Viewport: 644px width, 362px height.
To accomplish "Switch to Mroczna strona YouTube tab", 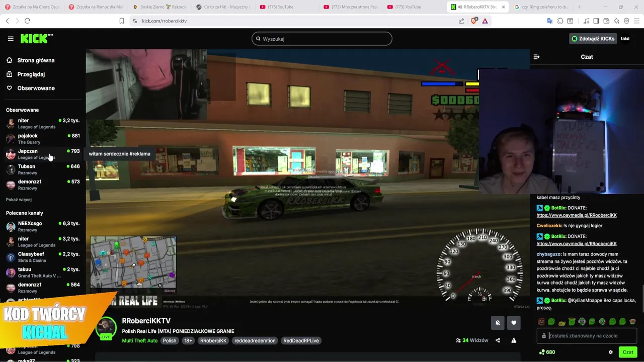I will [x=350, y=7].
